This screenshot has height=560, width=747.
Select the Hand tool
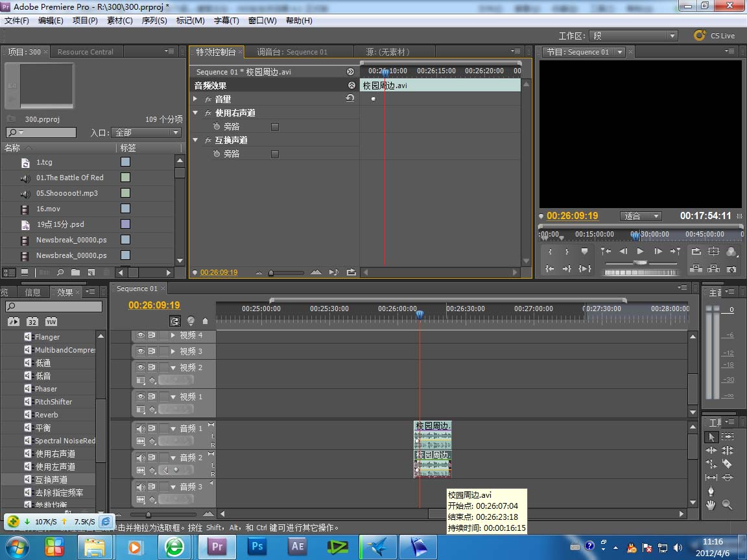(x=711, y=505)
